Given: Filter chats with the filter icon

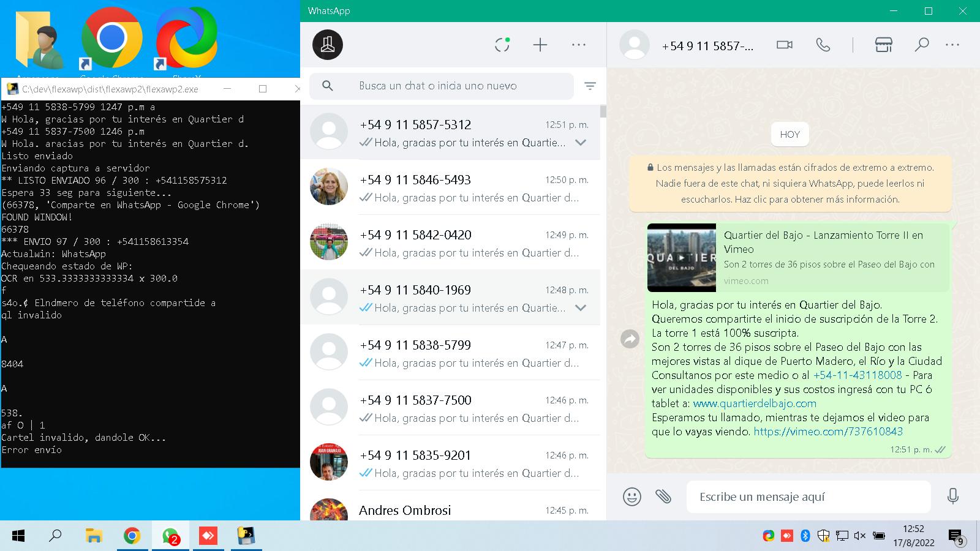Looking at the screenshot, I should point(590,86).
